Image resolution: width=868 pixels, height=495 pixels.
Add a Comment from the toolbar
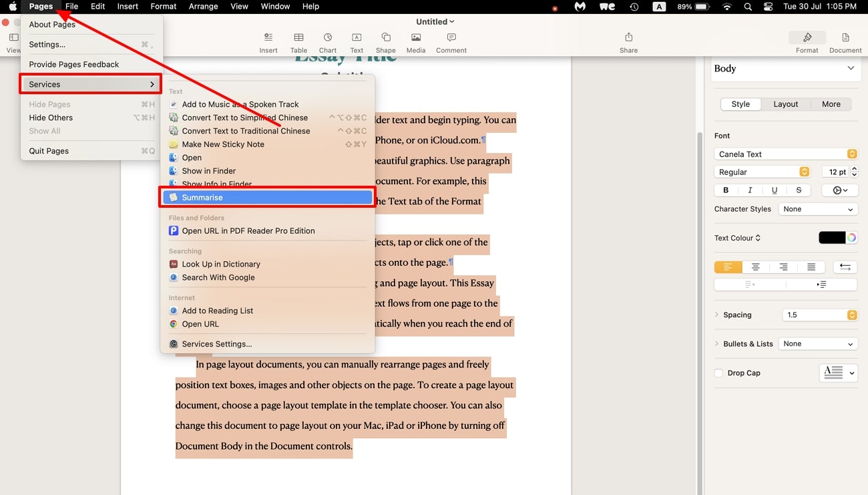pyautogui.click(x=451, y=43)
